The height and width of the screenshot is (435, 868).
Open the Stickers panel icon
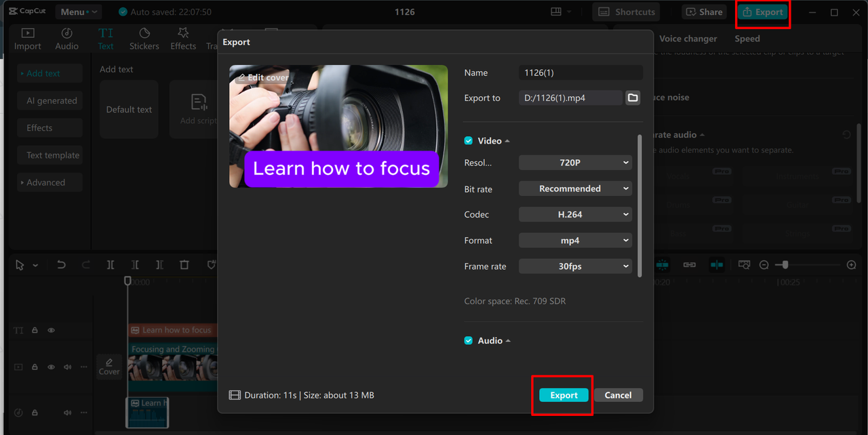[144, 39]
